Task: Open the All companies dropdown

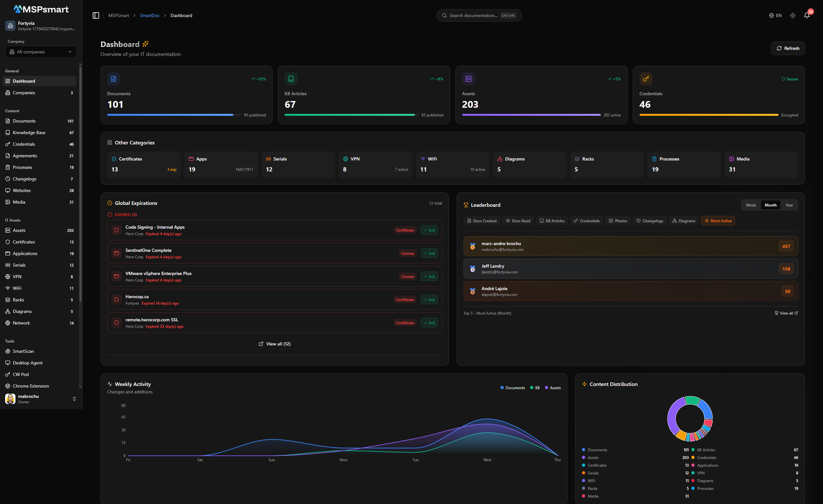Action: (x=41, y=52)
